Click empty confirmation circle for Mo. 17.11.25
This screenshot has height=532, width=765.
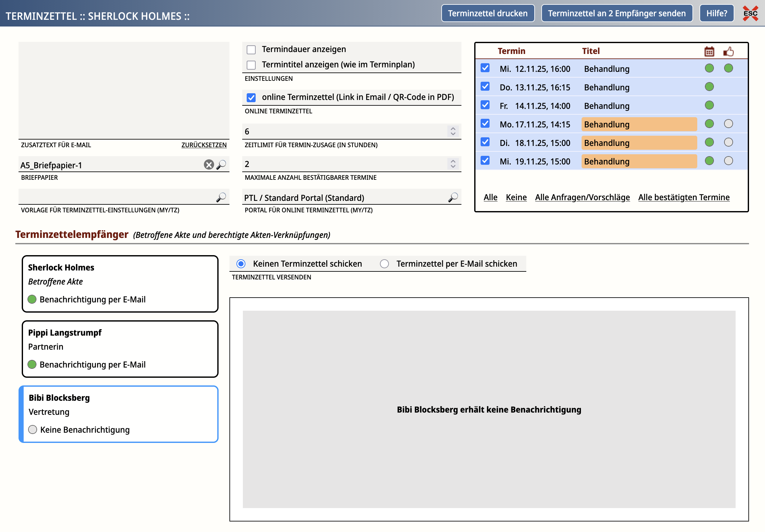728,124
